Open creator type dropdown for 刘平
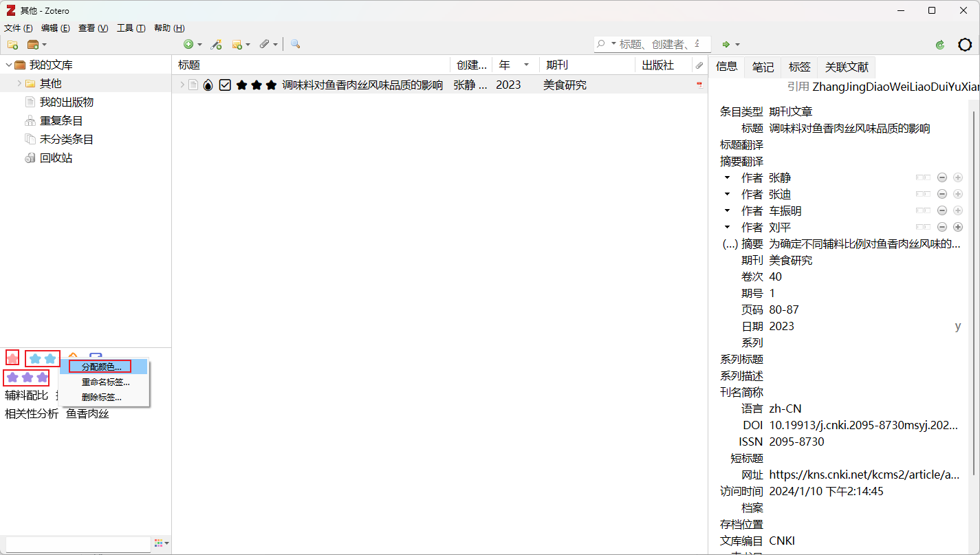980x555 pixels. [727, 227]
